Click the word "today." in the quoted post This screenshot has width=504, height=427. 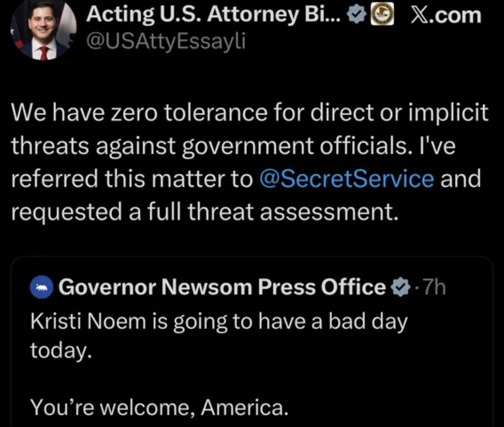pyautogui.click(x=60, y=352)
